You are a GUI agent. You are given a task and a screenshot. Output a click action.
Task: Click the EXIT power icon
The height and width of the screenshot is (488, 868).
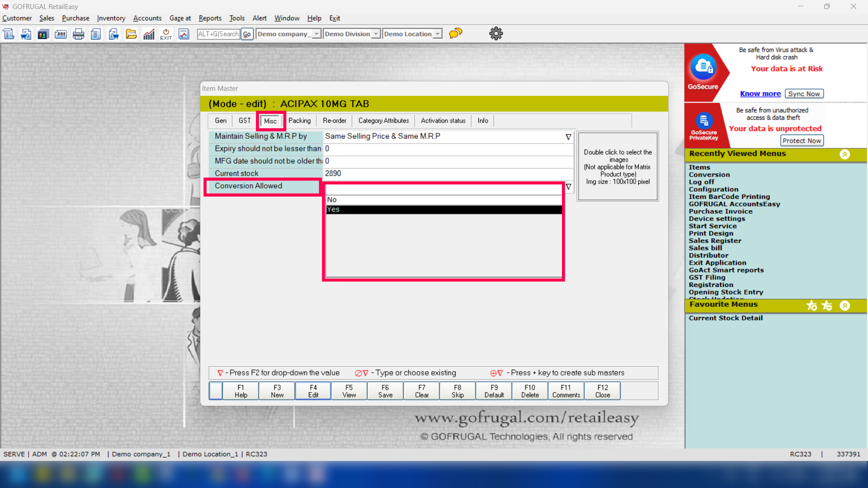point(166,34)
